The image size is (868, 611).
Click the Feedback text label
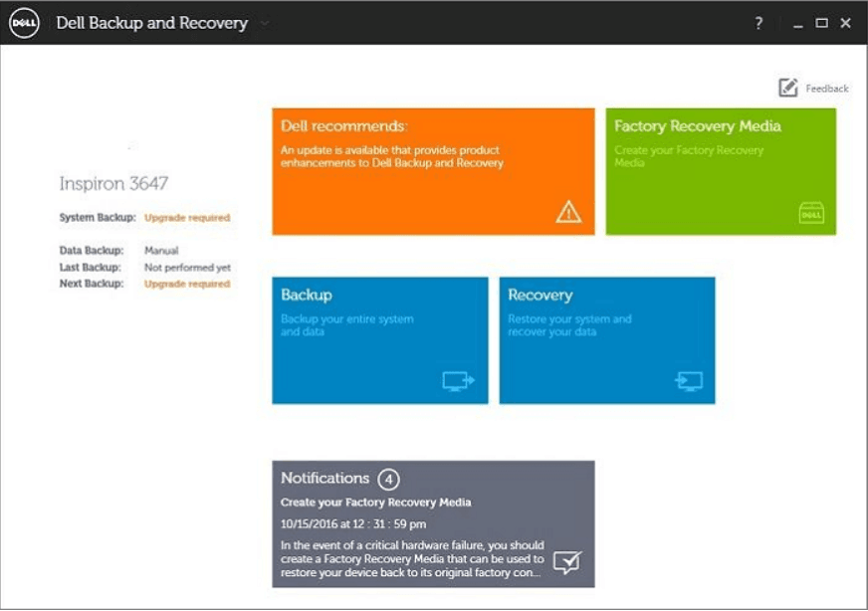click(826, 88)
